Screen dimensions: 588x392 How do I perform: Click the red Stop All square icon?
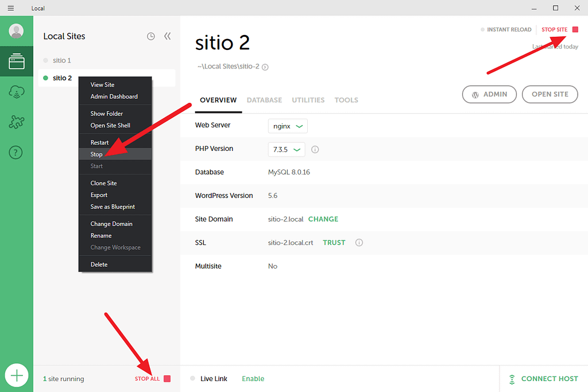[x=167, y=378]
